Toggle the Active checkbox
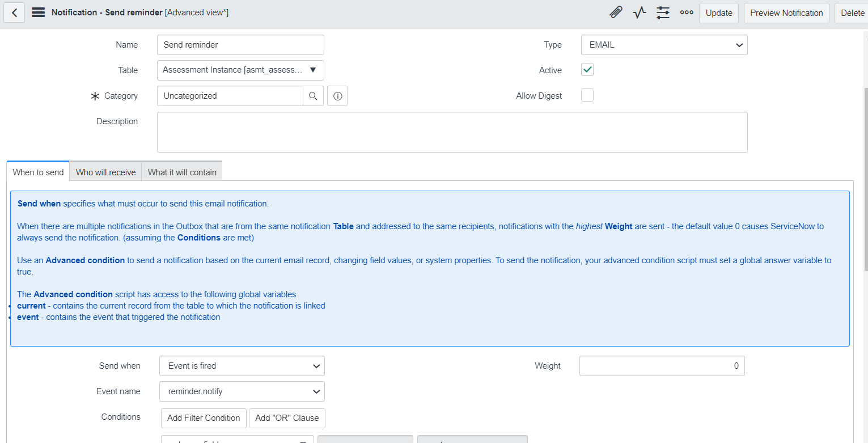868x443 pixels. pyautogui.click(x=587, y=69)
